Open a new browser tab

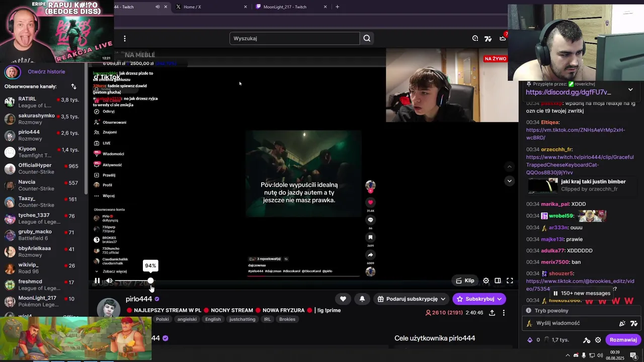pyautogui.click(x=337, y=7)
